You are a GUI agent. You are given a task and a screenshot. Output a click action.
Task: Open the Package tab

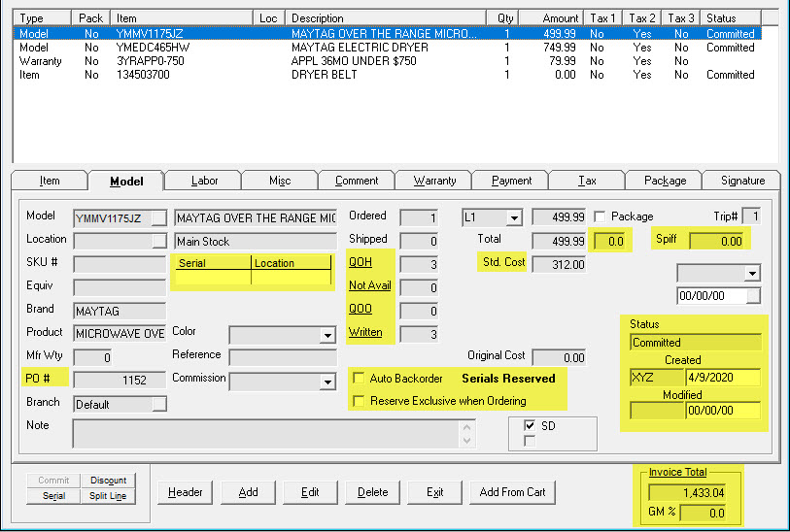665,181
